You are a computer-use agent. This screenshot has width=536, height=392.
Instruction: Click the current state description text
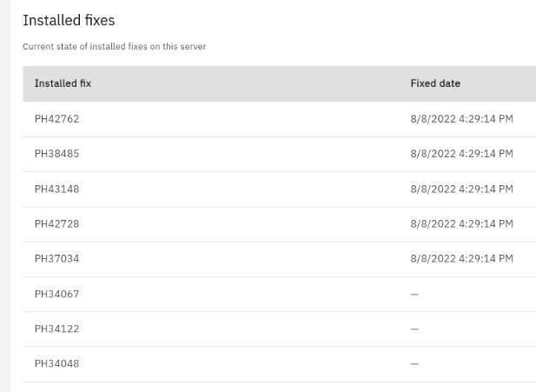click(114, 46)
